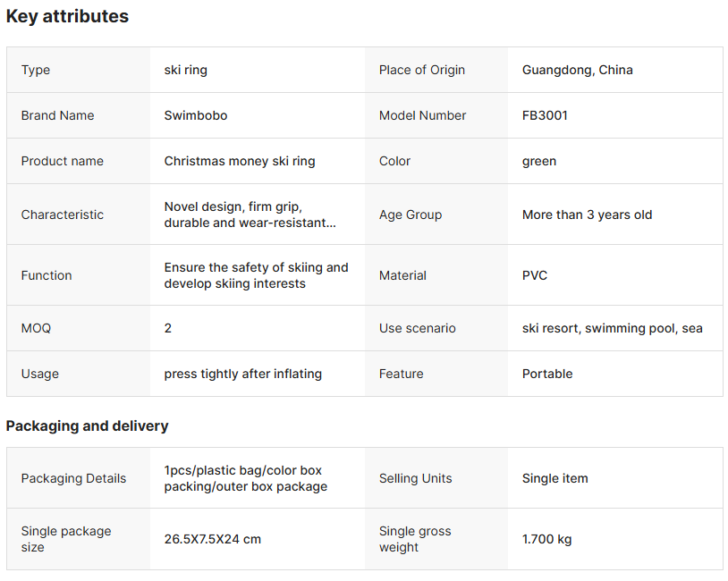Click the 1.700 kg gross weight value
Screen dimensions: 728x581
(x=546, y=539)
